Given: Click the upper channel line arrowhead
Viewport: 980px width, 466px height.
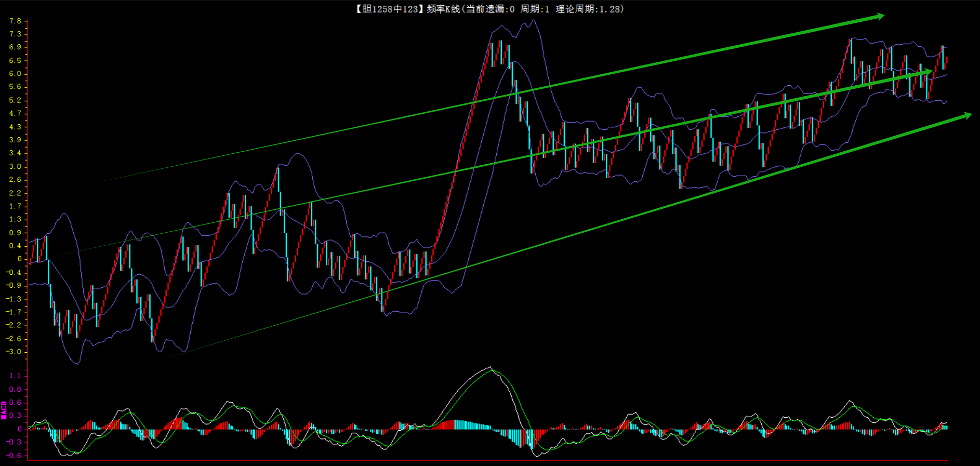Looking at the screenshot, I should pyautogui.click(x=880, y=17).
